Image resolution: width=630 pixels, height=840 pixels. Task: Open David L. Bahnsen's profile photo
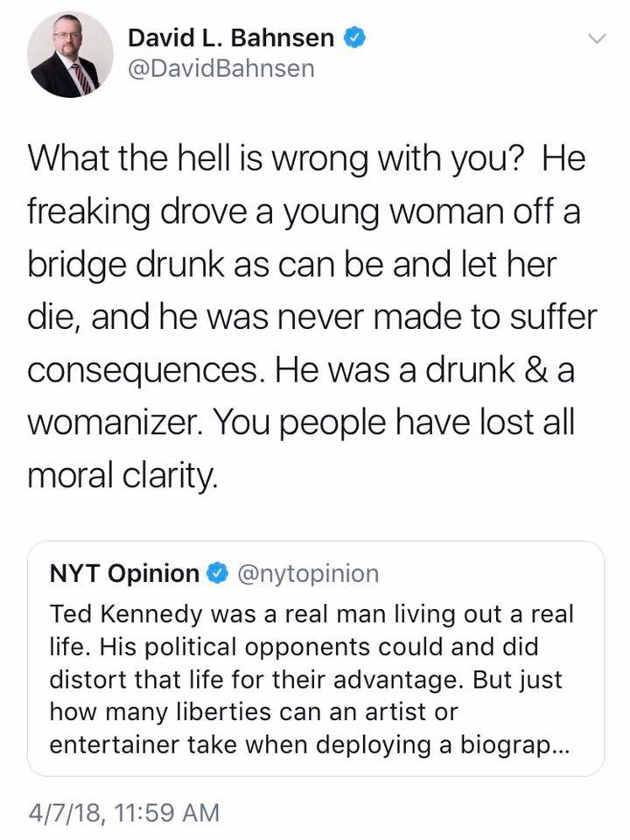pos(70,54)
